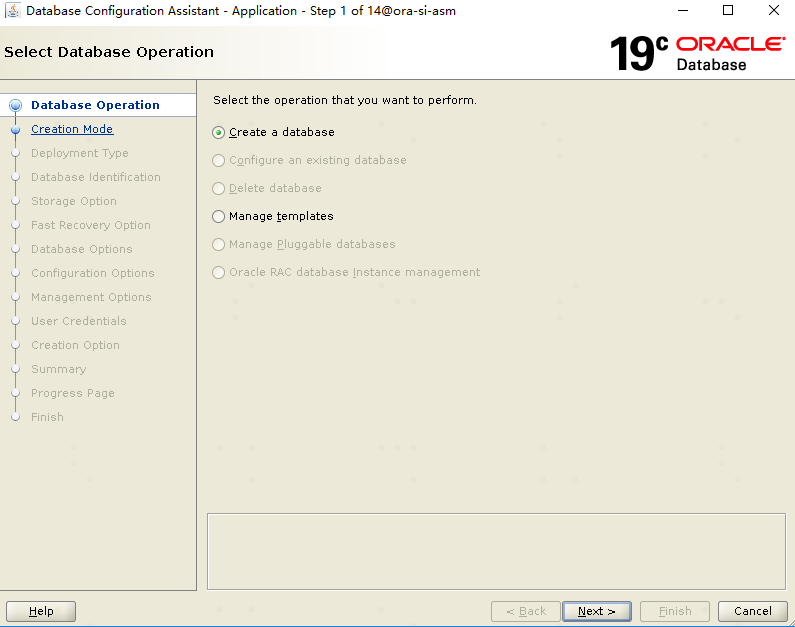Viewport: 795px width, 627px height.
Task: Click the Finish button at bottom
Action: coord(675,611)
